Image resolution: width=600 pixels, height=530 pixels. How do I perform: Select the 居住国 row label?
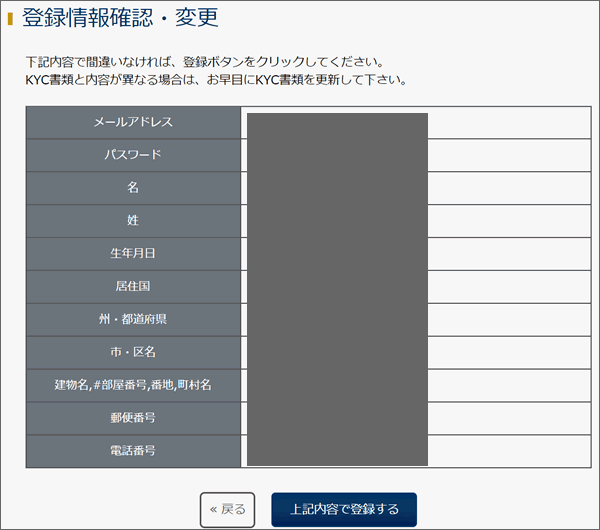point(133,287)
